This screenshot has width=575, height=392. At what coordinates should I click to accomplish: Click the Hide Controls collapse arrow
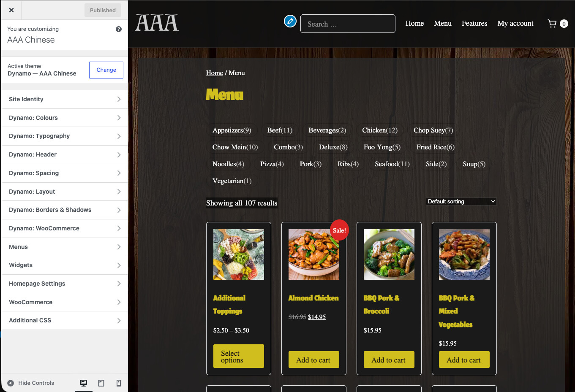point(11,383)
